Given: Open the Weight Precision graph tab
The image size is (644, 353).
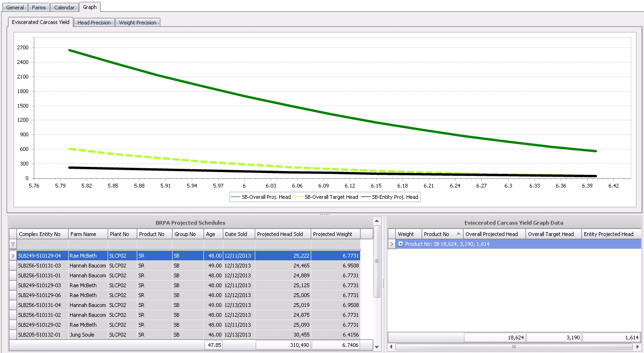Looking at the screenshot, I should tap(138, 23).
